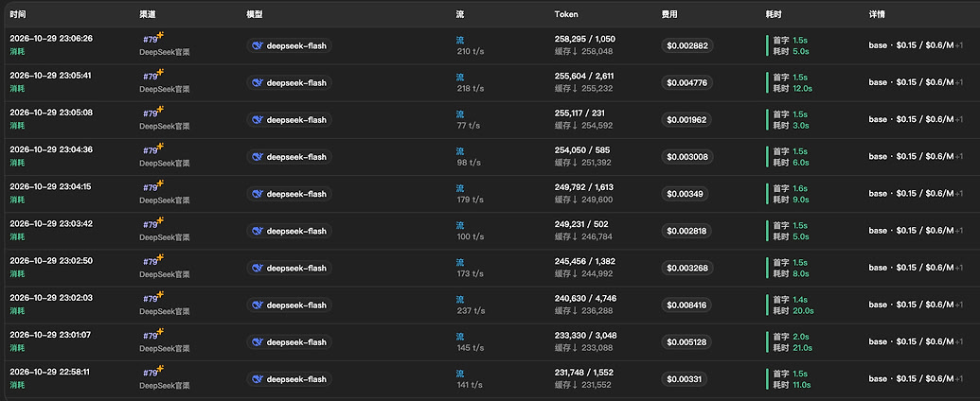The width and height of the screenshot is (980, 401).
Task: Click the $0.003268 cost badge
Action: click(x=686, y=268)
